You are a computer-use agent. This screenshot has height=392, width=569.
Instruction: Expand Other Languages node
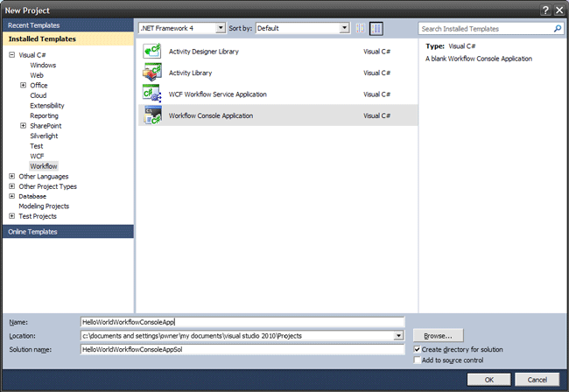click(x=12, y=176)
